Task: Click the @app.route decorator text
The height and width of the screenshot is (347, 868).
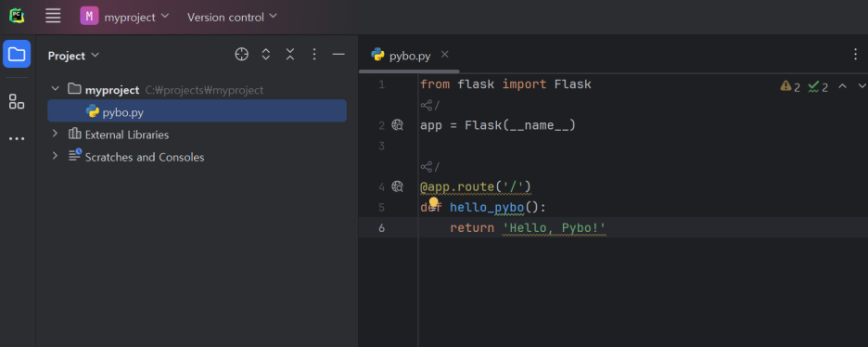Action: [x=476, y=187]
